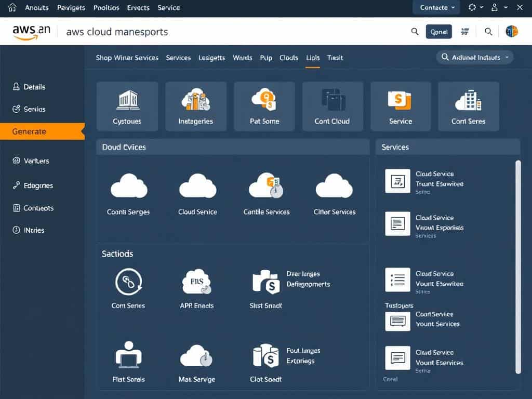Switch to the Clouds tab
The width and height of the screenshot is (532, 399).
click(289, 58)
